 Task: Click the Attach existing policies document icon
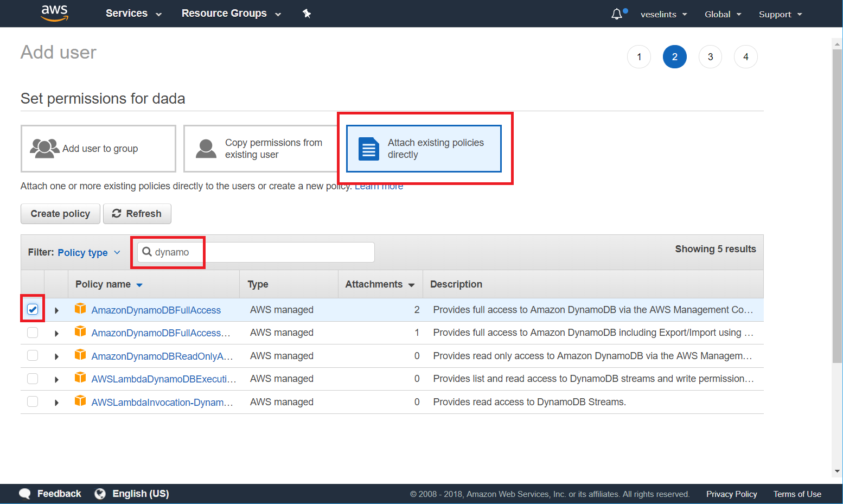click(x=368, y=148)
